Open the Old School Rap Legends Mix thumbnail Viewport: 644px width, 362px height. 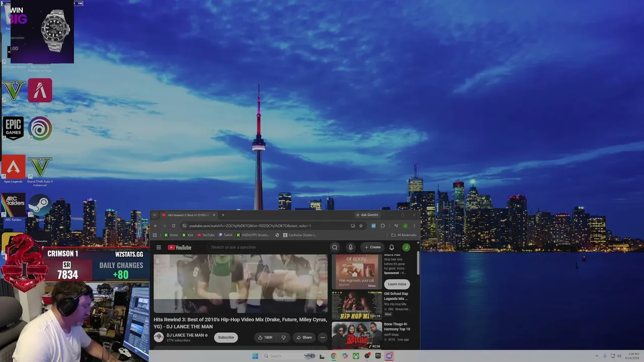pos(357,305)
